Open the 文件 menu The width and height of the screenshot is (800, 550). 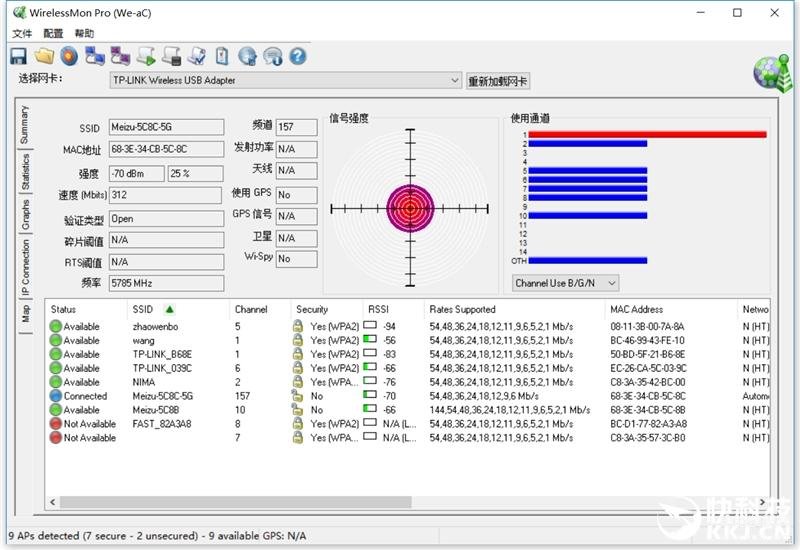[x=22, y=34]
